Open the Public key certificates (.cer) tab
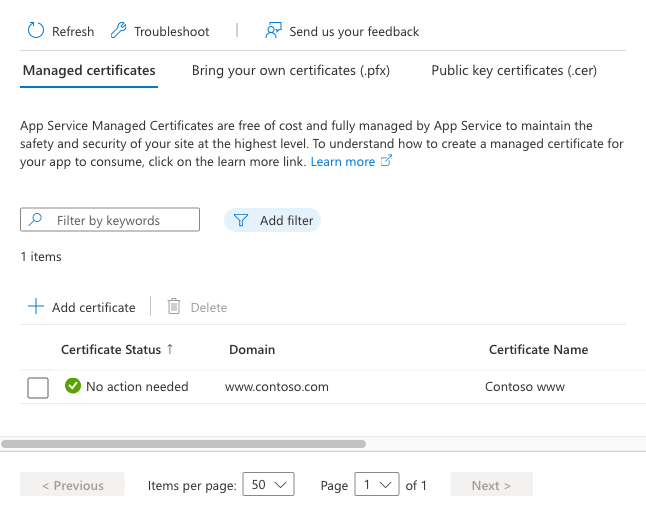646x516 pixels. [x=514, y=70]
